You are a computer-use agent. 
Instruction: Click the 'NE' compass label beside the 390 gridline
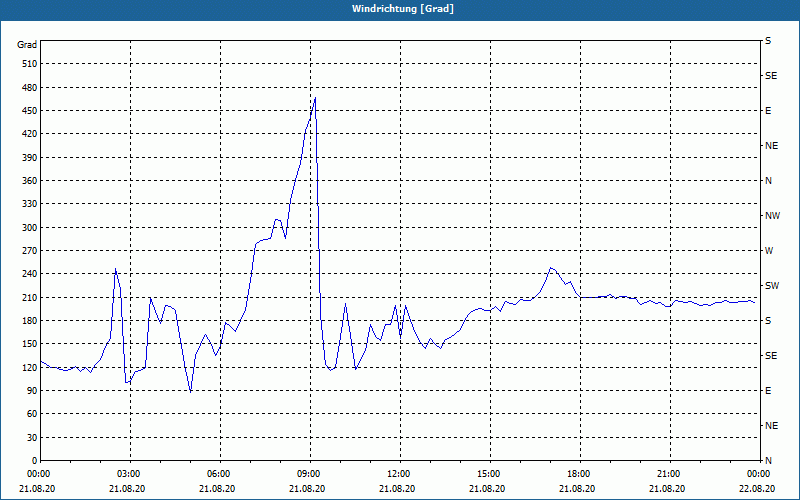click(771, 146)
